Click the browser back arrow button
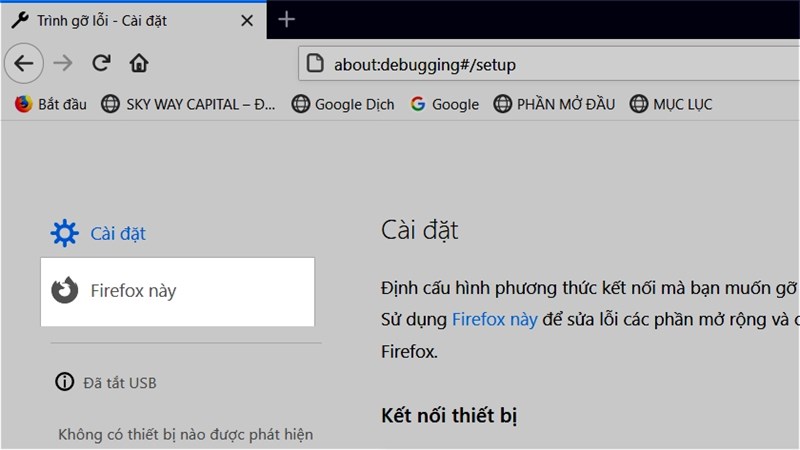 click(x=24, y=63)
